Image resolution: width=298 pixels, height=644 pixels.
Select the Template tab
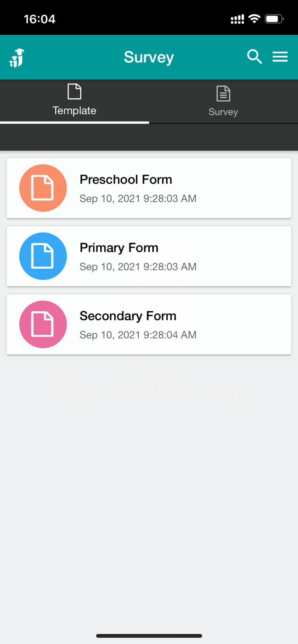pyautogui.click(x=74, y=101)
